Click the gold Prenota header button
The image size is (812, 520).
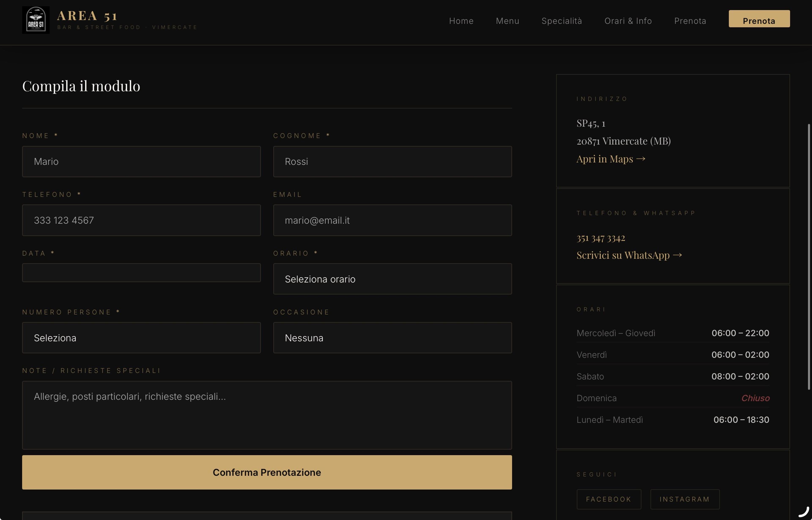tap(759, 19)
